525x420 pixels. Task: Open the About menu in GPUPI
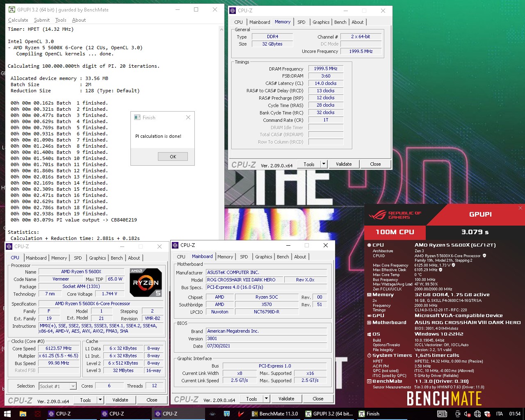(x=79, y=20)
